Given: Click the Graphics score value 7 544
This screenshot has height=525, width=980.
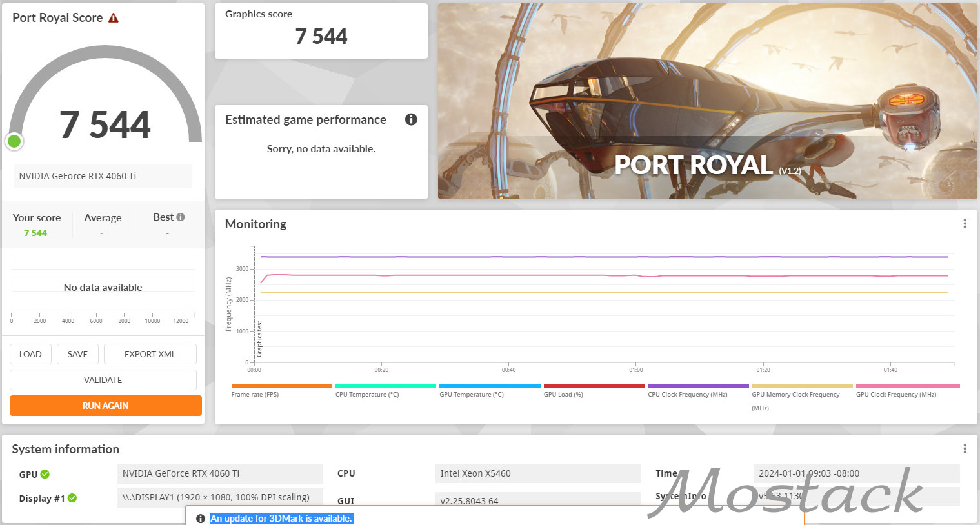Looking at the screenshot, I should [321, 37].
